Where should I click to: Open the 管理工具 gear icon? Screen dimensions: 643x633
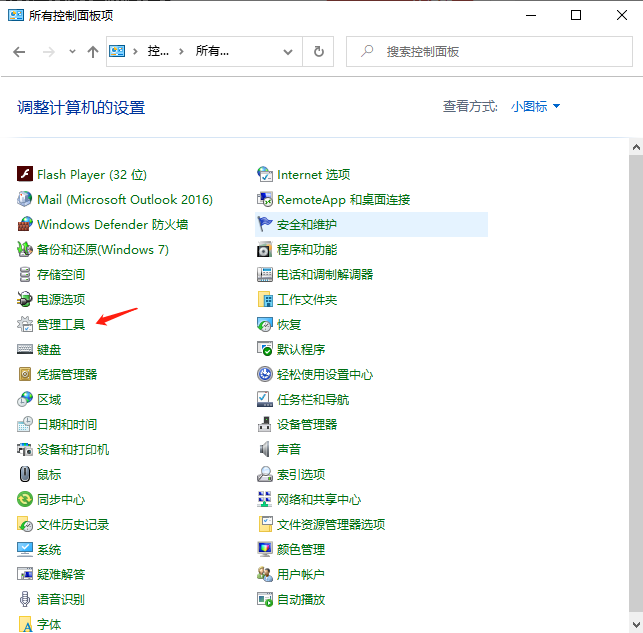[x=25, y=324]
